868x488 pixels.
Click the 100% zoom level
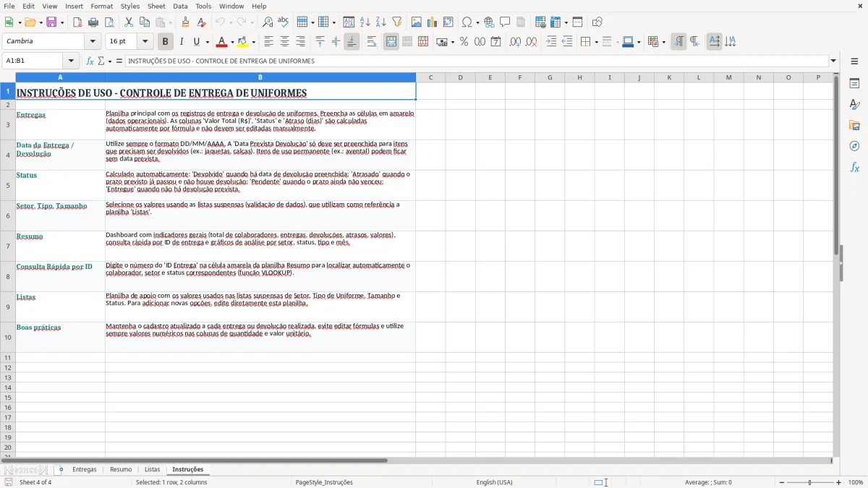tap(856, 482)
